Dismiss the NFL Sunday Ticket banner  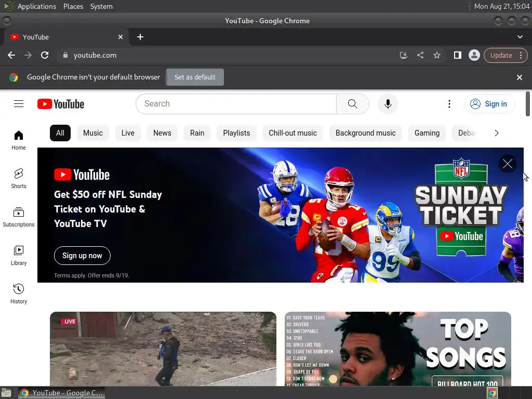[508, 164]
